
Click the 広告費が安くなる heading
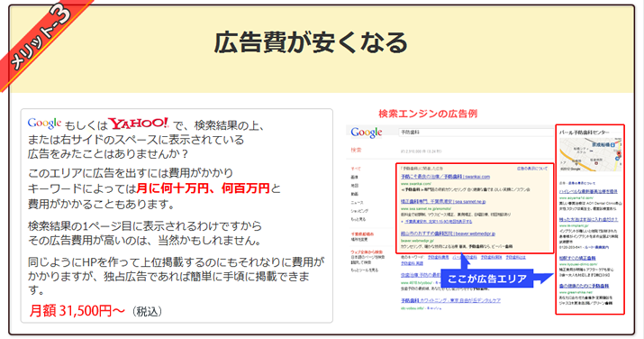311,42
